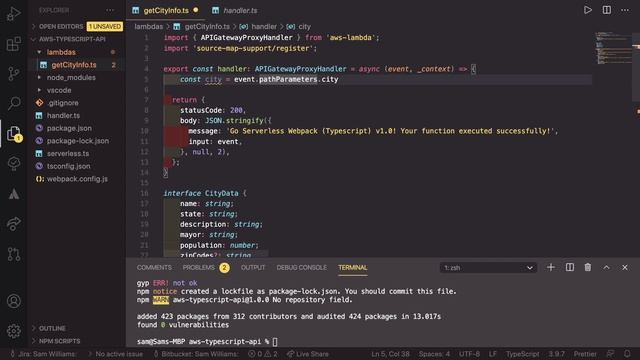Select the Terminal panel tab
Viewport: 640px width, 360px height.
pos(353,268)
